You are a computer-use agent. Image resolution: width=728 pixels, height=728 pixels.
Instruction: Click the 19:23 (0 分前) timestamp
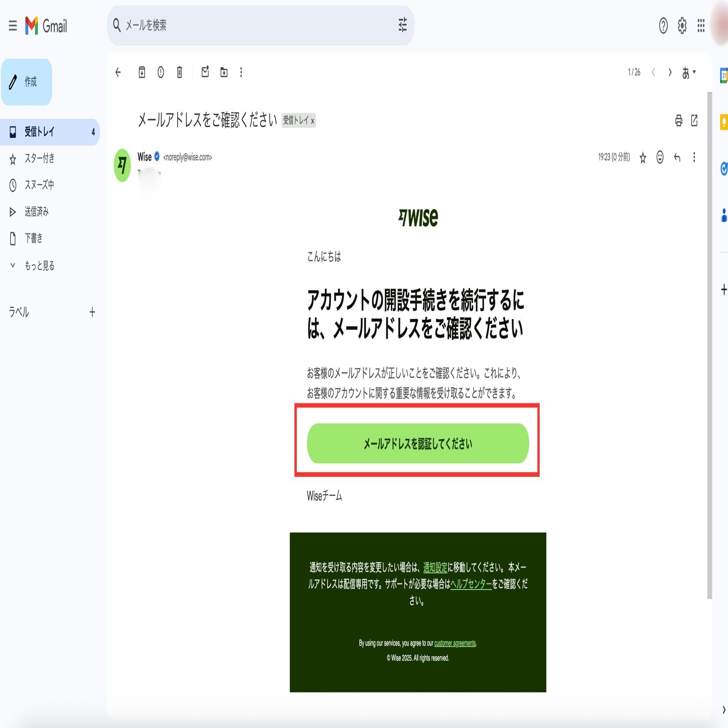[614, 157]
